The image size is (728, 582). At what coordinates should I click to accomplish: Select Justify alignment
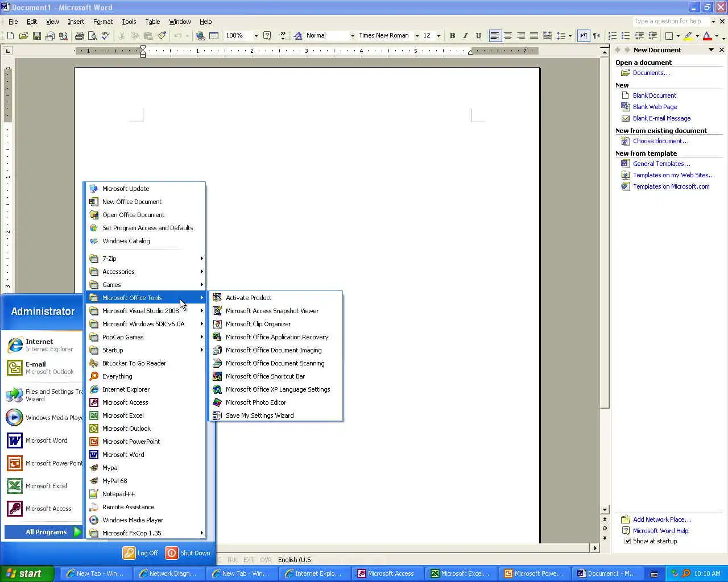pyautogui.click(x=534, y=36)
